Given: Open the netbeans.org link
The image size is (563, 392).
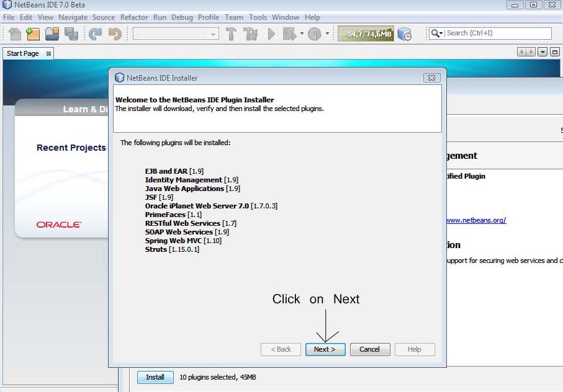Looking at the screenshot, I should coord(476,220).
